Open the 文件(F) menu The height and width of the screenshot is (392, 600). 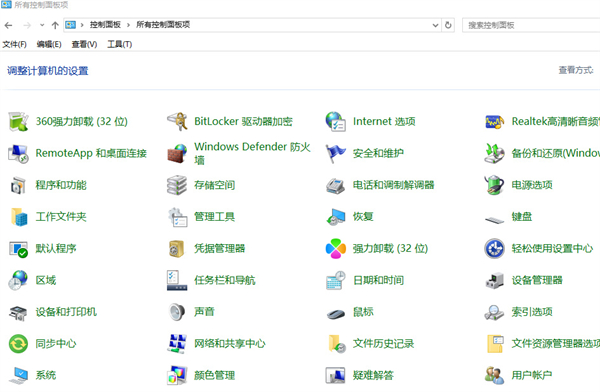(15, 44)
